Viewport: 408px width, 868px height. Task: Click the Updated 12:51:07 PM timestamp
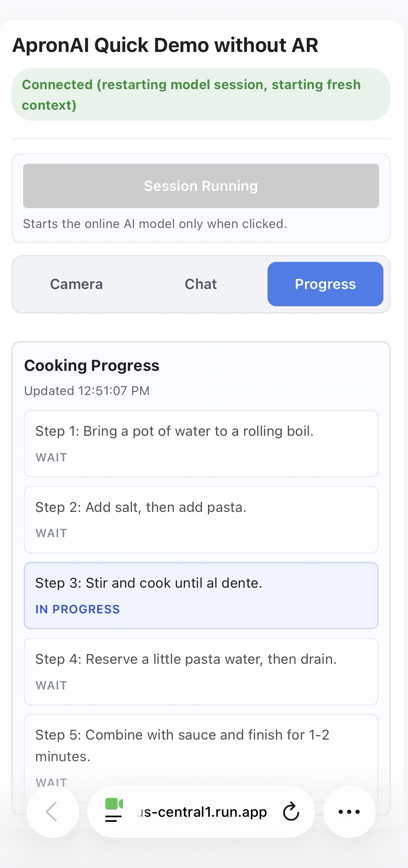pyautogui.click(x=87, y=391)
